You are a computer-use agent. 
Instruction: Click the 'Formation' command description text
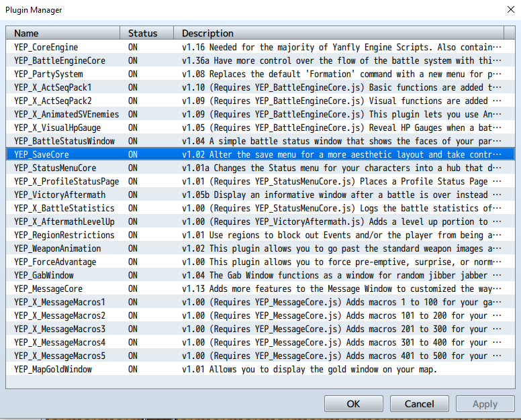click(x=342, y=74)
